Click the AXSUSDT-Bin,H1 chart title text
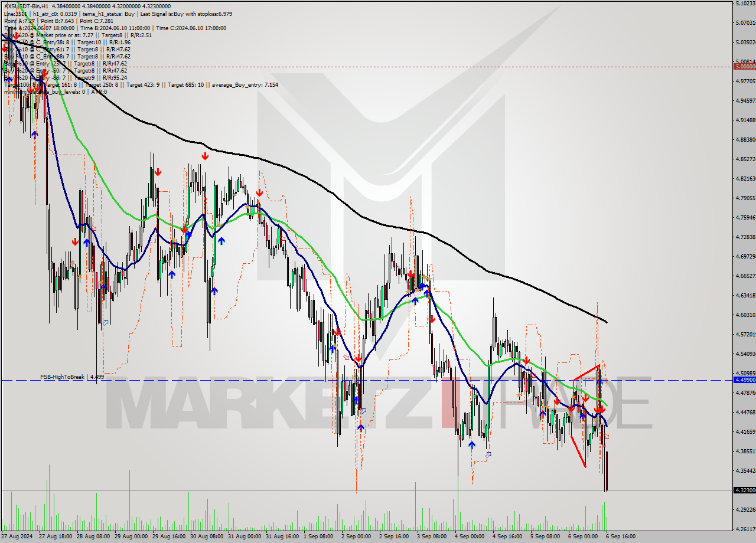The height and width of the screenshot is (543, 756). pyautogui.click(x=27, y=6)
